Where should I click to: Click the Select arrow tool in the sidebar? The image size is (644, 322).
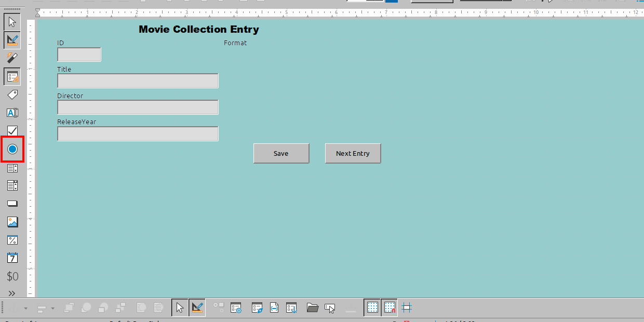[12, 22]
